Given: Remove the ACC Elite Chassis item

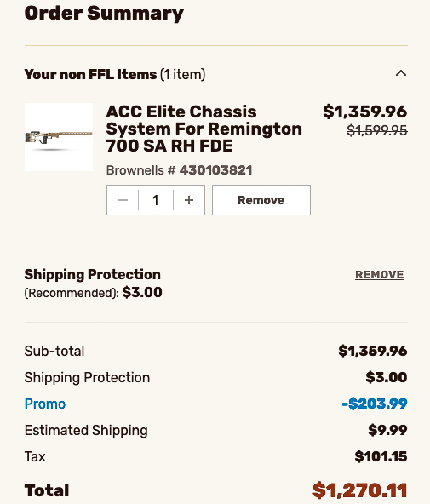Looking at the screenshot, I should 261,200.
